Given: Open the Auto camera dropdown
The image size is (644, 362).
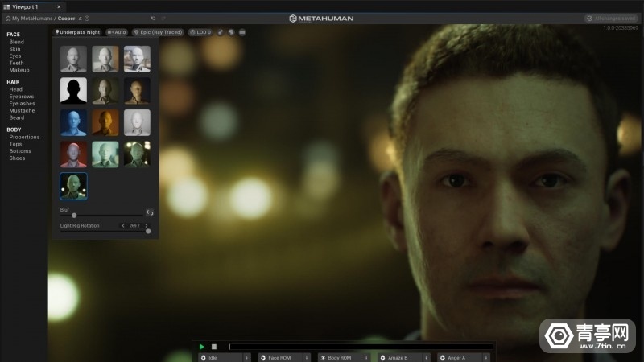Looking at the screenshot, I should click(x=117, y=32).
